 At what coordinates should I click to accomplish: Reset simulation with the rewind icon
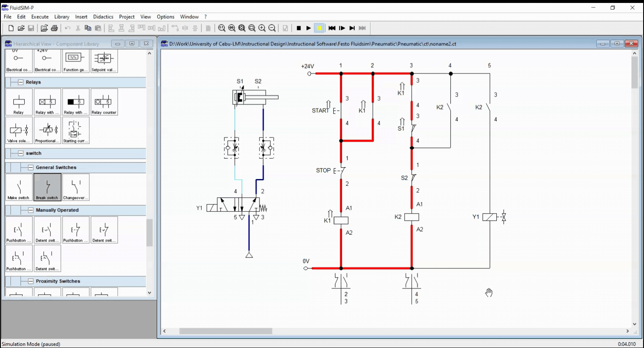(332, 28)
